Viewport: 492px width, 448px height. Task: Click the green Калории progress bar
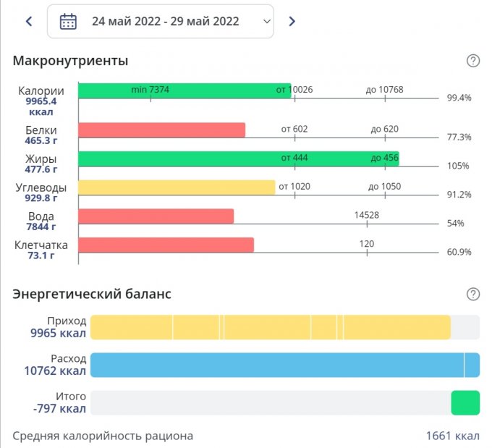coord(184,90)
